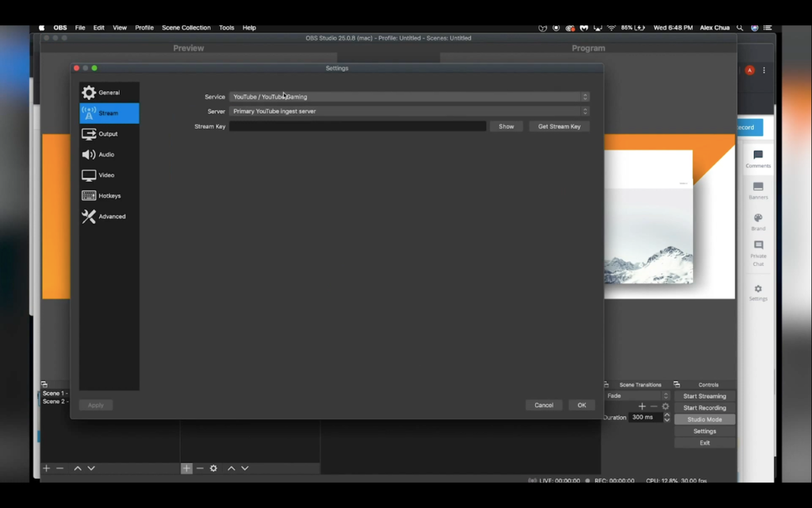Image resolution: width=812 pixels, height=508 pixels.
Task: Open the OBS menu in menu bar
Action: click(x=60, y=28)
